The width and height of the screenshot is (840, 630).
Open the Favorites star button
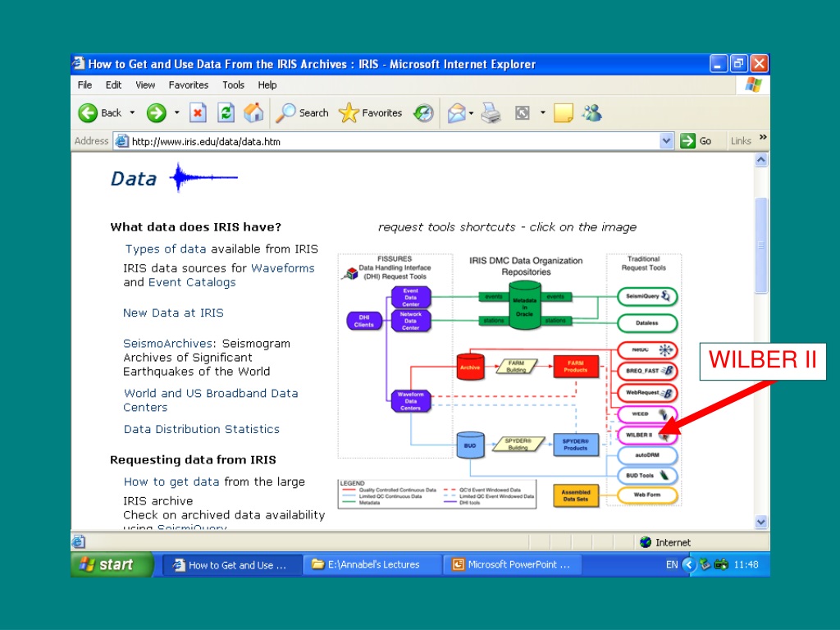click(x=370, y=113)
